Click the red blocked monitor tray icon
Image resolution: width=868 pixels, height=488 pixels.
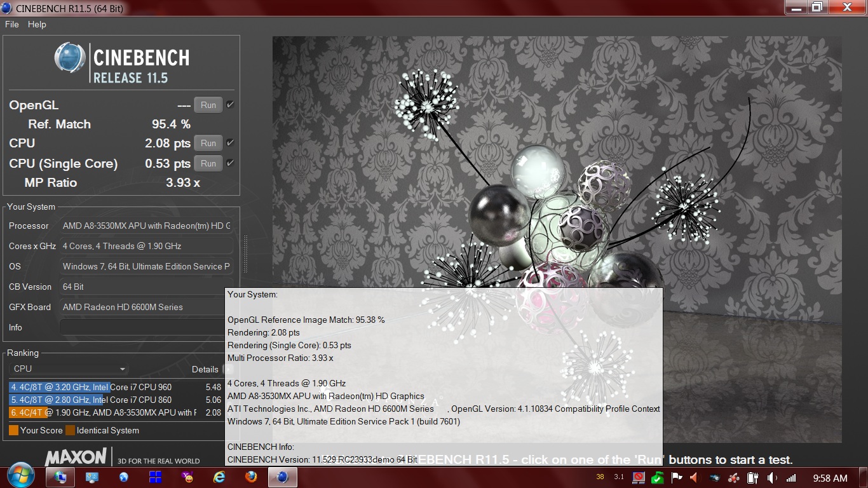pos(639,477)
